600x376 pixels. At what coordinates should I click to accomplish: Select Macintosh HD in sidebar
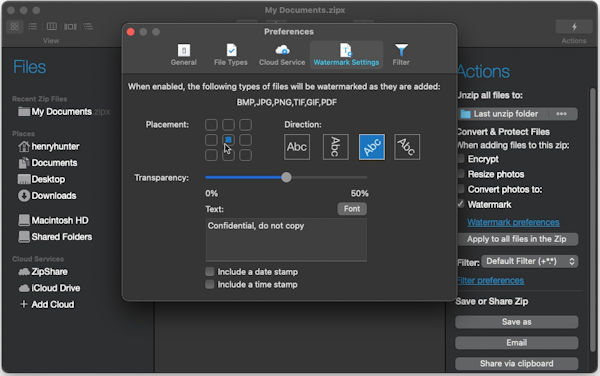pos(53,221)
